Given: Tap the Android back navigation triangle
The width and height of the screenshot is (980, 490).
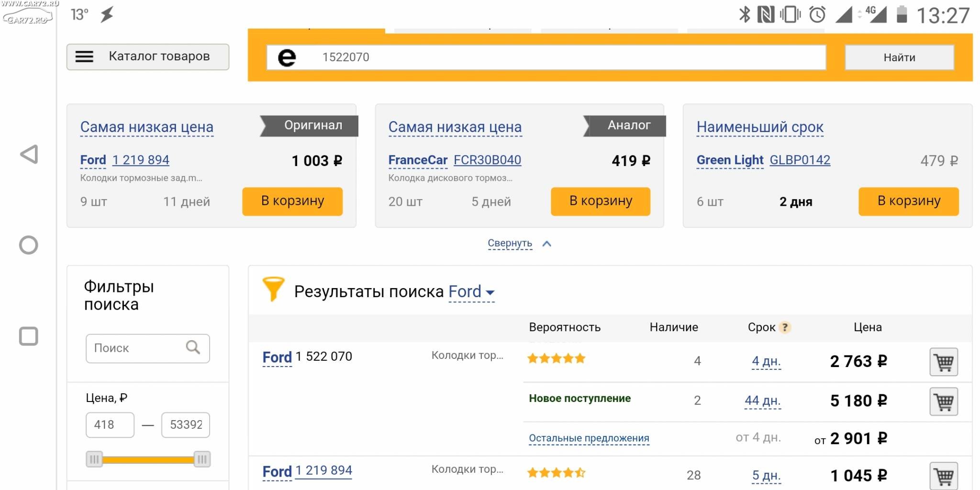Looking at the screenshot, I should pos(29,154).
